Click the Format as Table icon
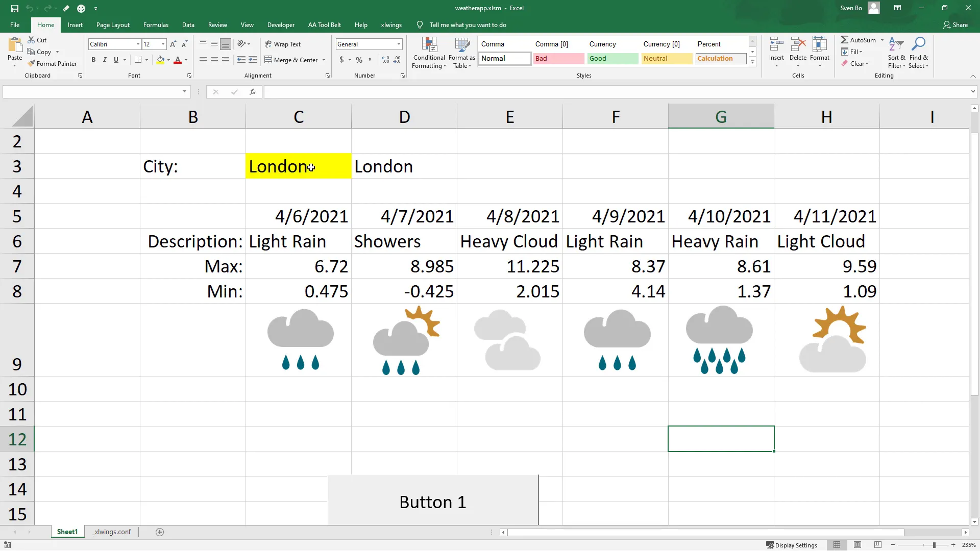This screenshot has width=980, height=551. click(461, 46)
